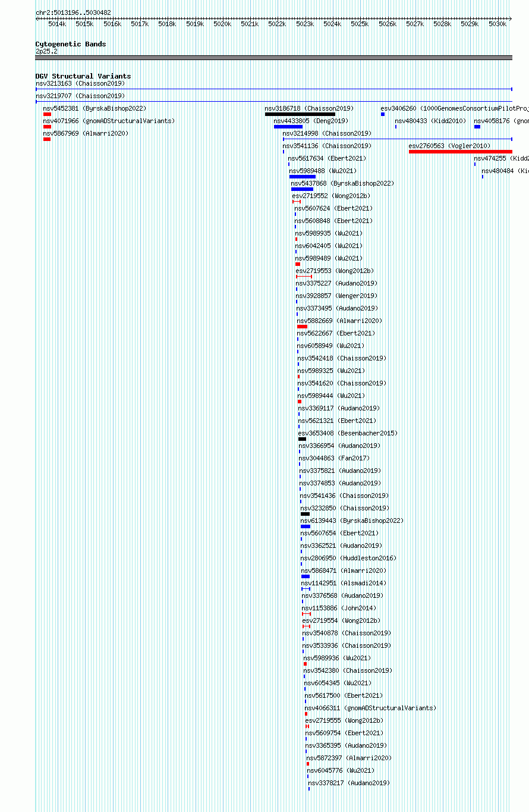Image resolution: width=529 pixels, height=812 pixels.
Task: Open nsv2806950 (Huddleston2016) label
Action: (348, 558)
